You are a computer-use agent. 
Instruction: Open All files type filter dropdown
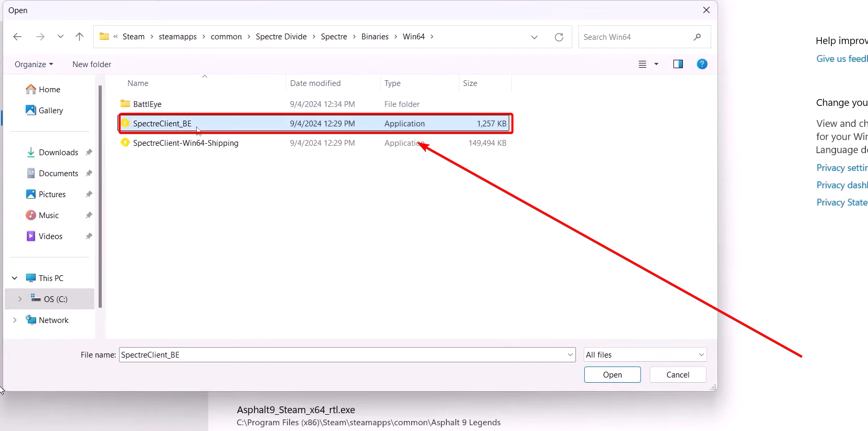[x=645, y=355]
